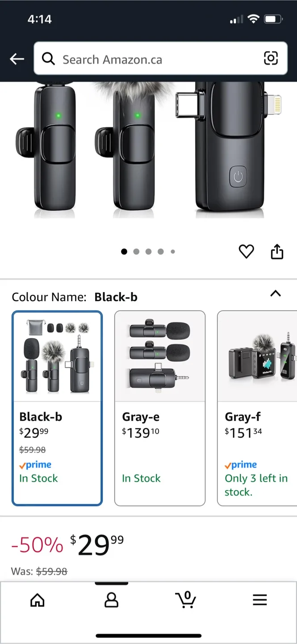This screenshot has width=297, height=644.
Task: Open the account profile icon
Action: click(111, 600)
